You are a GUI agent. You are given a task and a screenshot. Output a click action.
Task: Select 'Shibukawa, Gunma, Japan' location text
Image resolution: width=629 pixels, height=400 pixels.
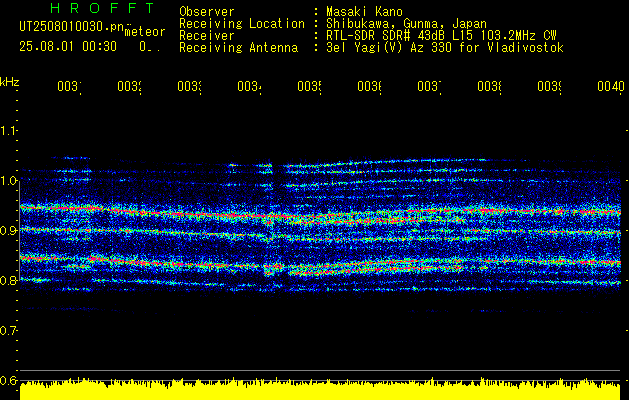coord(406,24)
